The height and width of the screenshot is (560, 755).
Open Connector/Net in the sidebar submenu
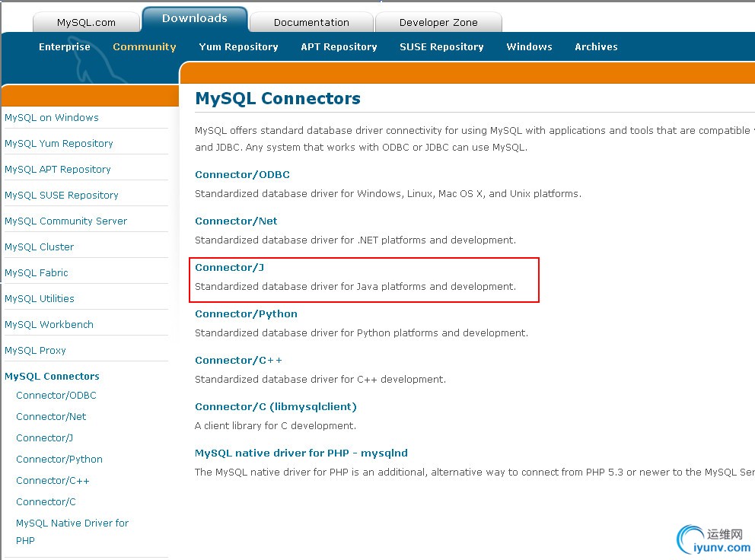pos(51,416)
